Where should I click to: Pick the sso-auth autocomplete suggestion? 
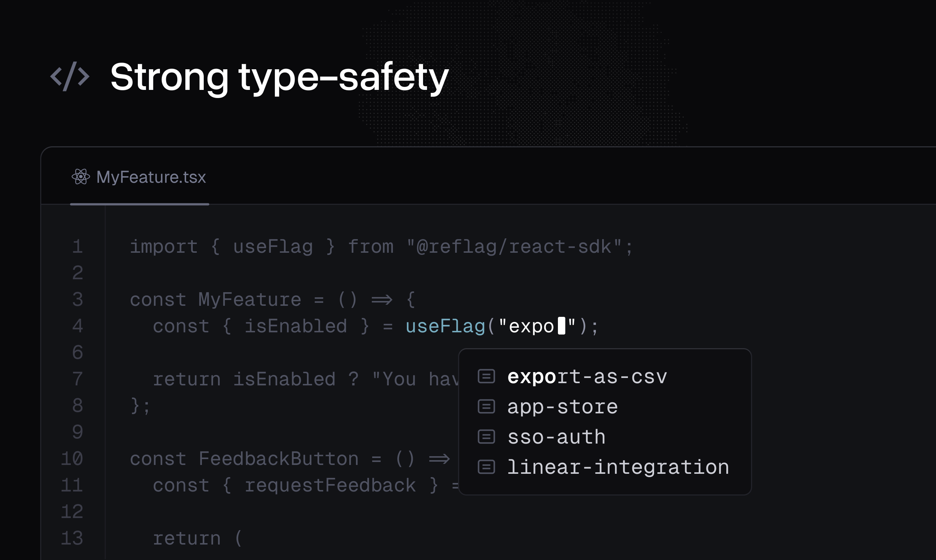(556, 437)
